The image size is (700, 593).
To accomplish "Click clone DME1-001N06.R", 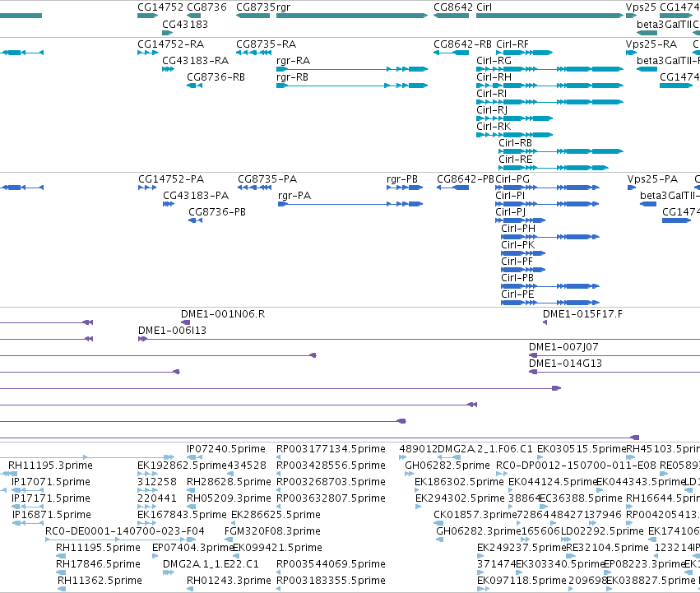I will 185,322.
